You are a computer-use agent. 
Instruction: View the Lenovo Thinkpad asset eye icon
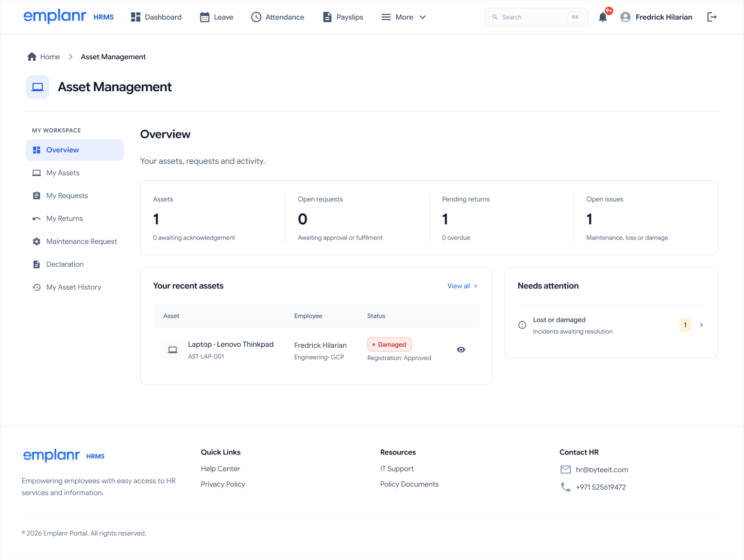[x=461, y=350]
